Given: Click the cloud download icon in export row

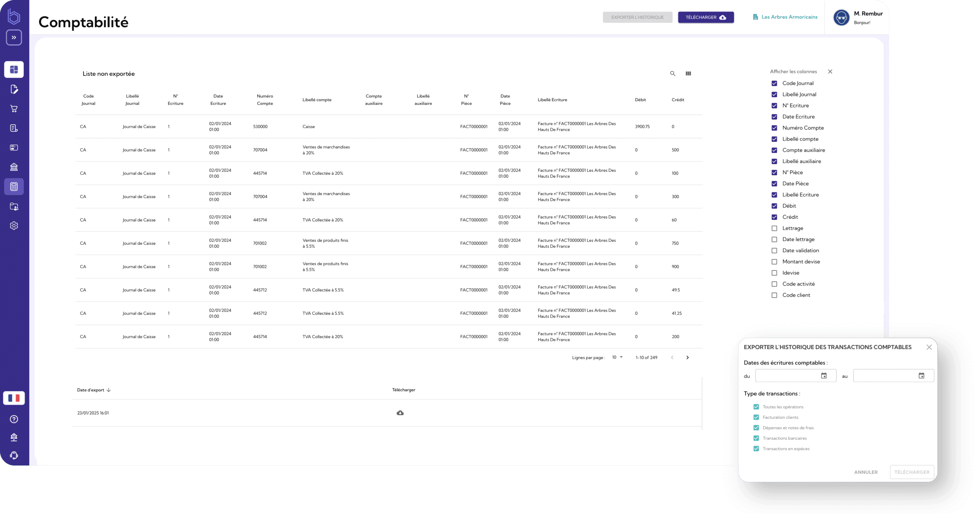Looking at the screenshot, I should point(400,413).
